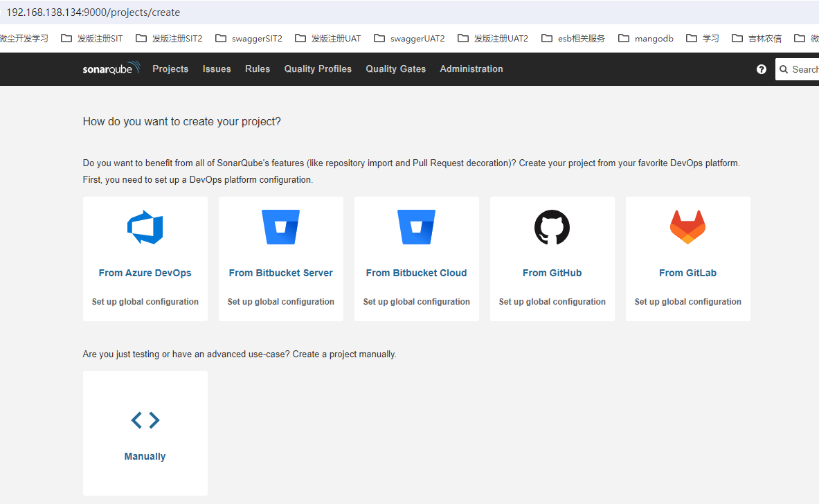The width and height of the screenshot is (819, 504).
Task: Open the Rules navigation item
Action: coord(258,69)
